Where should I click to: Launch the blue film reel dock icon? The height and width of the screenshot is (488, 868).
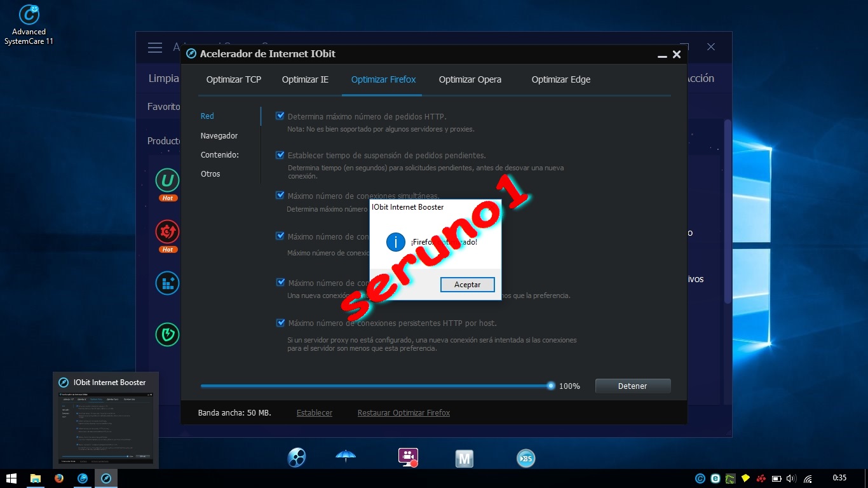pos(297,457)
